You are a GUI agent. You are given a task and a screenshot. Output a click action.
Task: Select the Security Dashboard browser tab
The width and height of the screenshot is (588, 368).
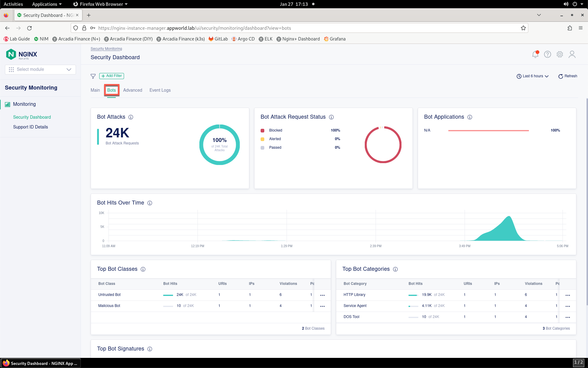[x=48, y=15]
